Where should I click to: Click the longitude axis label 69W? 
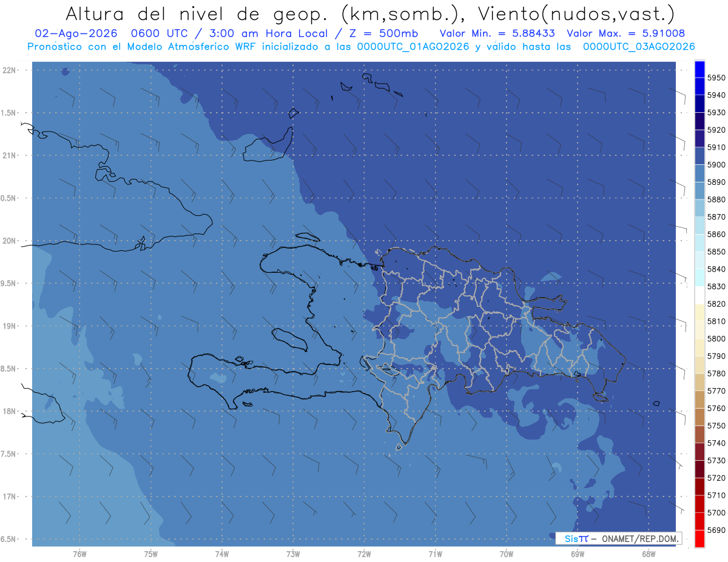[578, 554]
